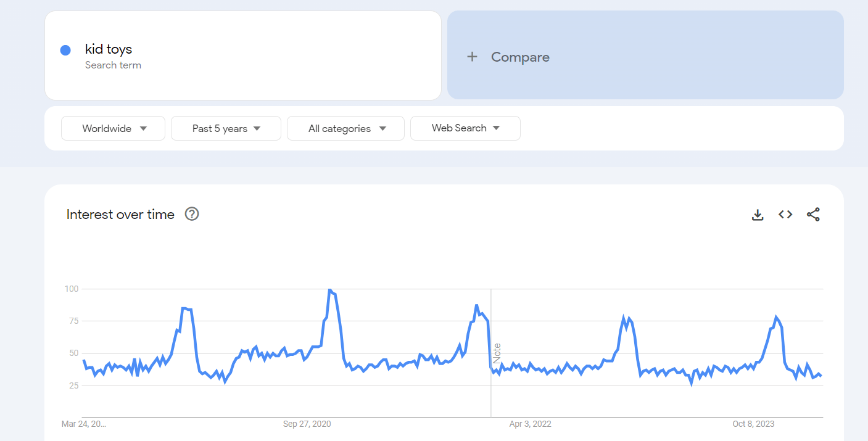
Task: Download the Interest over time CSV
Action: [x=758, y=215]
